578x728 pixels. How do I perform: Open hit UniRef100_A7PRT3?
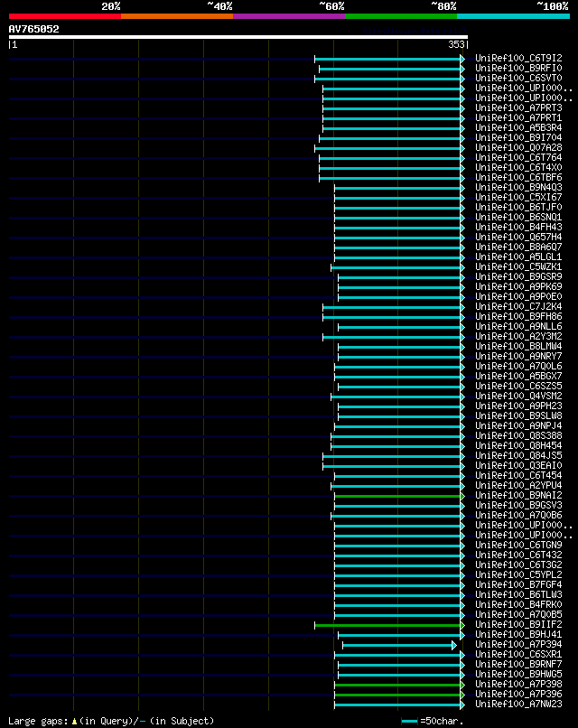[518, 107]
